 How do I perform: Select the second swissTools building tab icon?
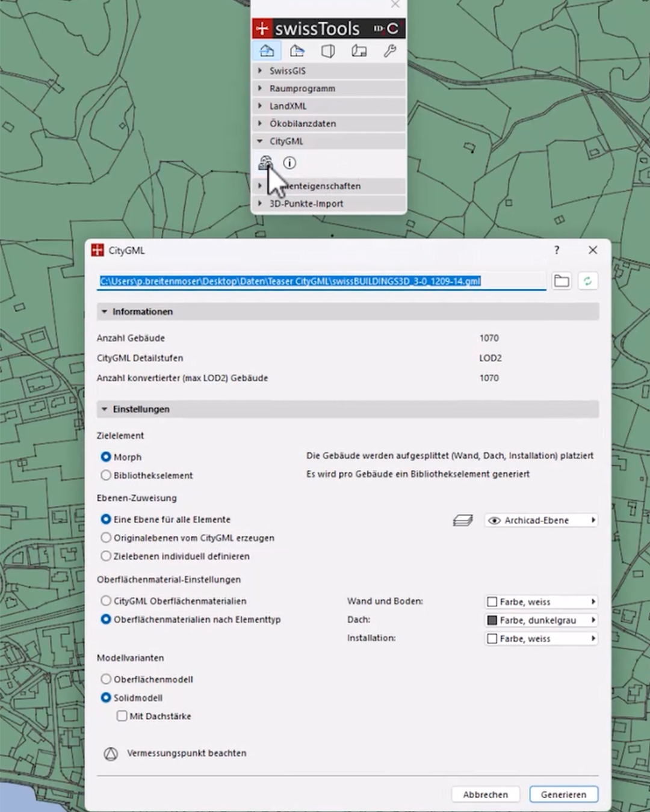pos(297,51)
